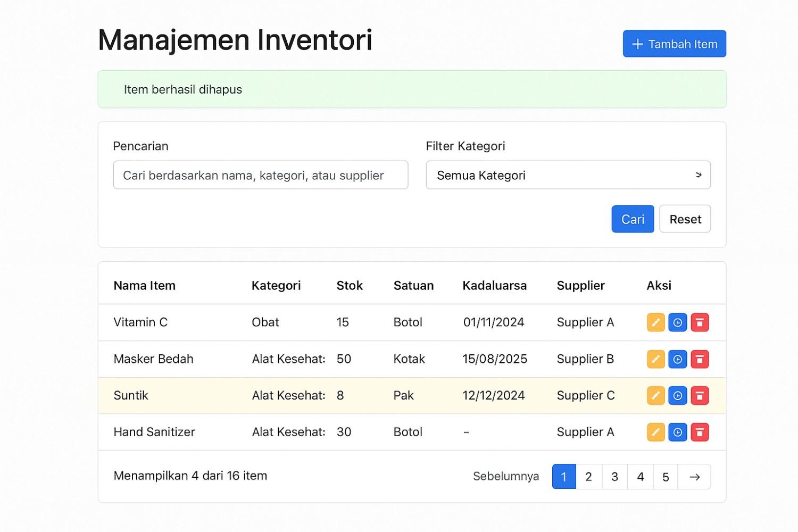Open the blue history icon for Hand Sanitizer
Screen dimensions: 798x532
(x=677, y=432)
